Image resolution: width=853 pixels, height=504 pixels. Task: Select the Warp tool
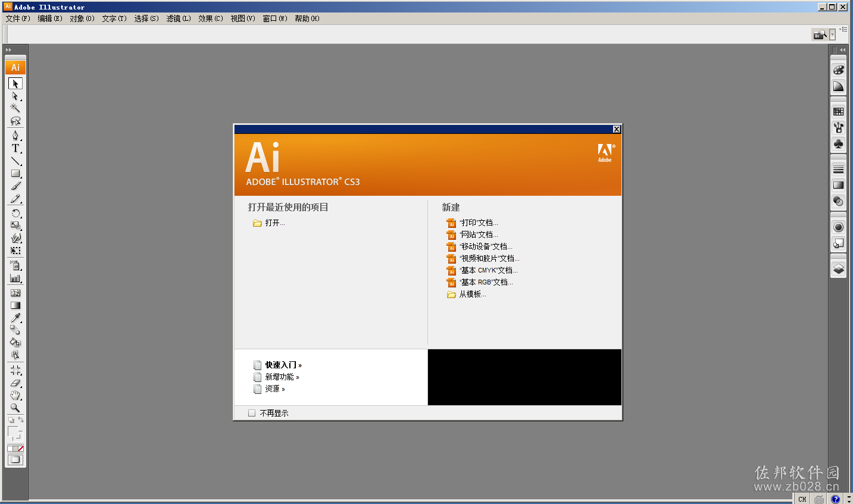click(15, 238)
